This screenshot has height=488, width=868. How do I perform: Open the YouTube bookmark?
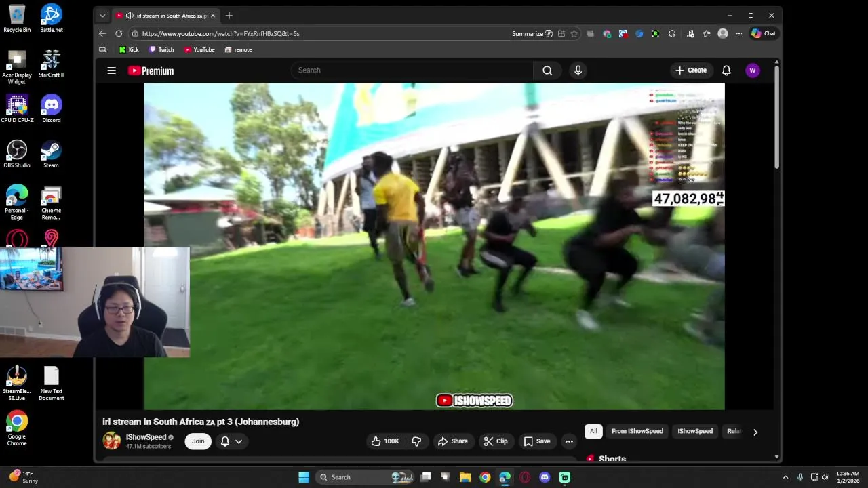pos(199,49)
